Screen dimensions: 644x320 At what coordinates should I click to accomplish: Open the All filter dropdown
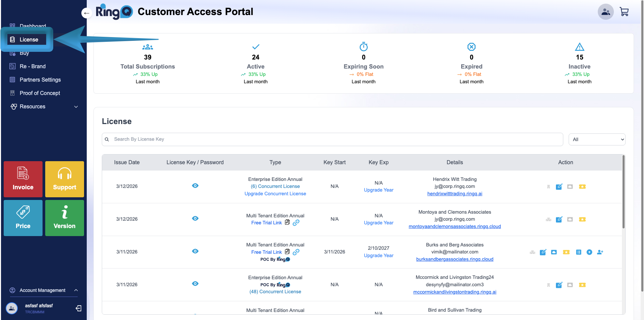coord(597,139)
